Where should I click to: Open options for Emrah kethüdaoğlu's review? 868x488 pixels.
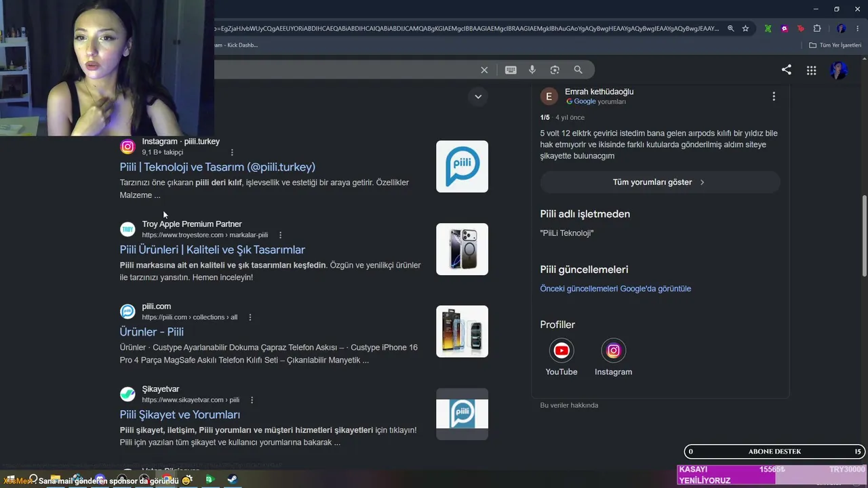(774, 97)
